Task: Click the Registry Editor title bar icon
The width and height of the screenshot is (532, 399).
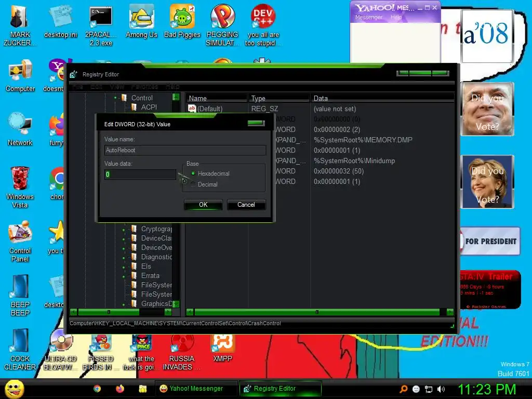Action: tap(74, 74)
